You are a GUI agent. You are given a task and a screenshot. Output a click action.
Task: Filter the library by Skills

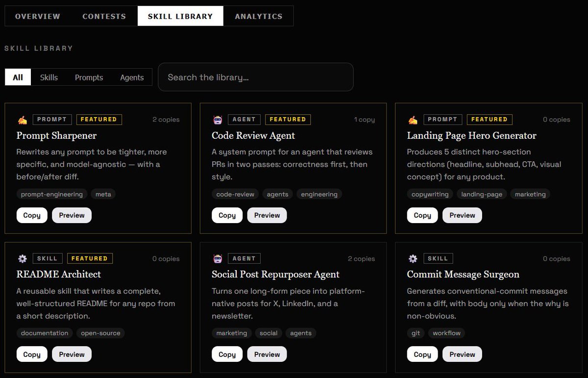click(x=49, y=77)
